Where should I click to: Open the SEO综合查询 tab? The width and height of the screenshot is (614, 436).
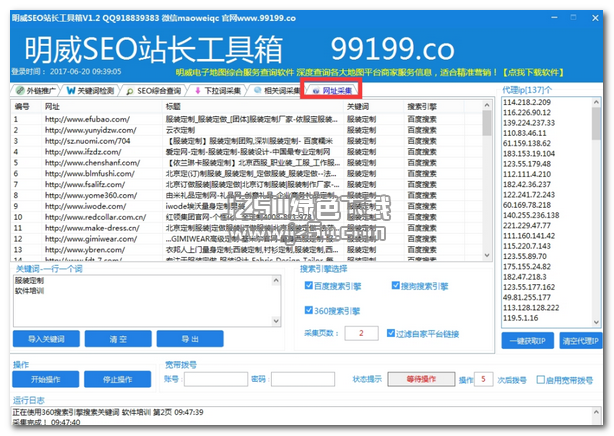(x=154, y=91)
